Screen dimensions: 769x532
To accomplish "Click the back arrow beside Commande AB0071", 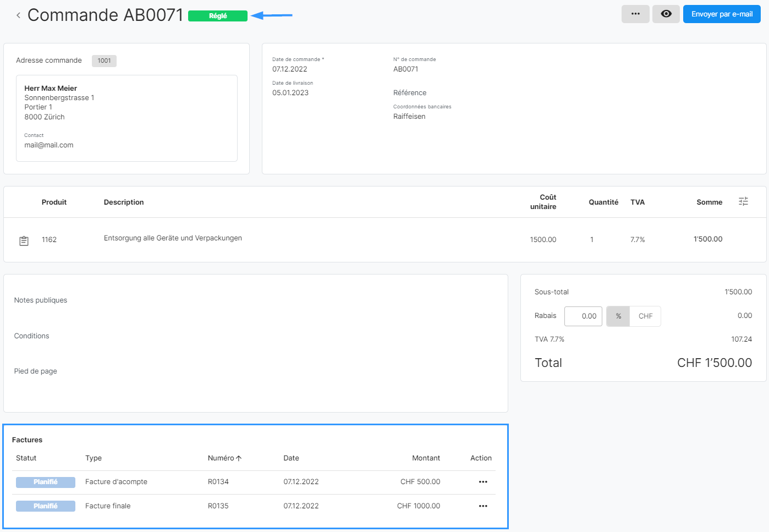I will pyautogui.click(x=18, y=15).
